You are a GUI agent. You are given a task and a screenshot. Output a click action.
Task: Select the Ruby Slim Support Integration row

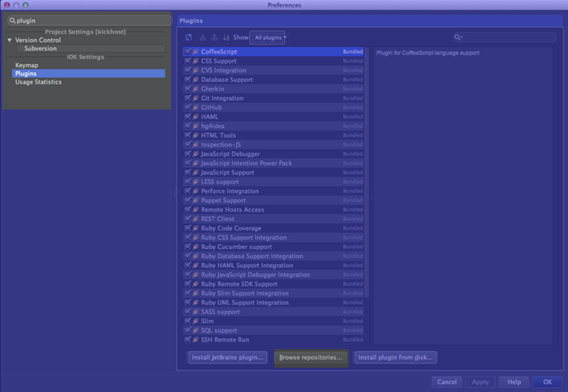pos(273,293)
